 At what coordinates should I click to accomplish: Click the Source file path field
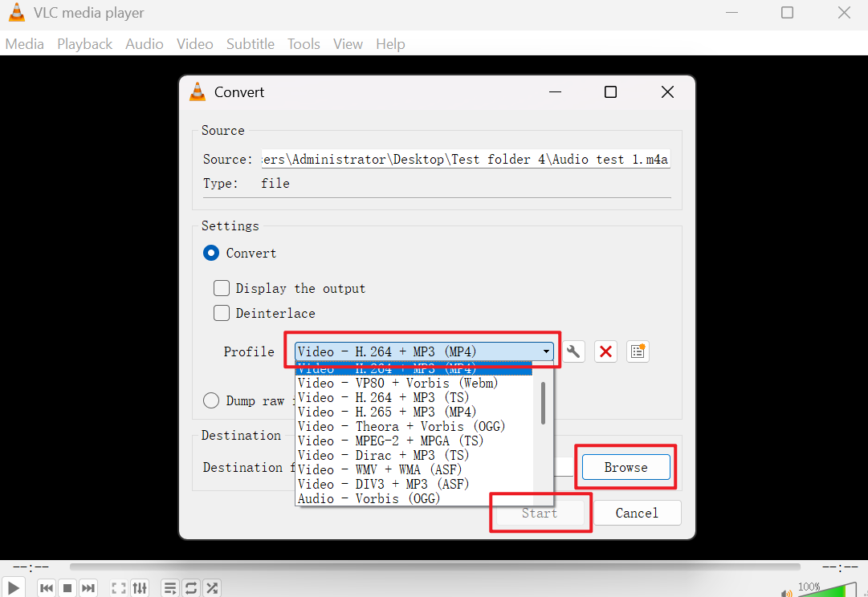pyautogui.click(x=466, y=160)
